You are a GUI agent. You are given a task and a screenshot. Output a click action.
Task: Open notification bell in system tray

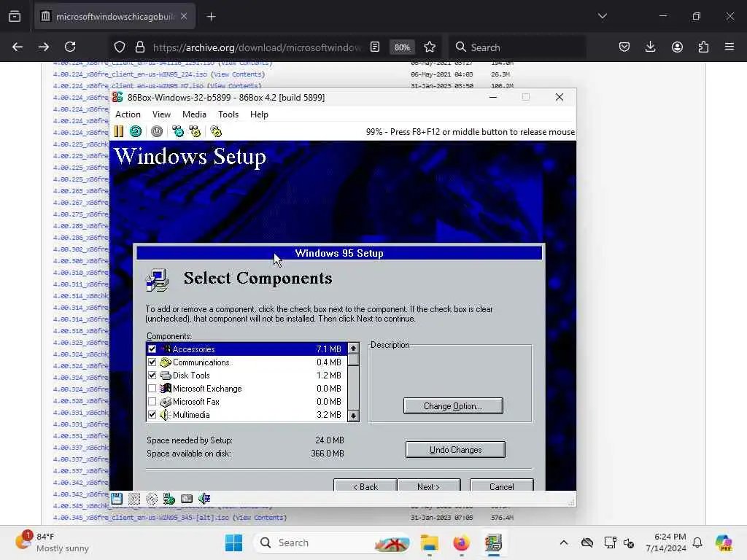pyautogui.click(x=697, y=542)
